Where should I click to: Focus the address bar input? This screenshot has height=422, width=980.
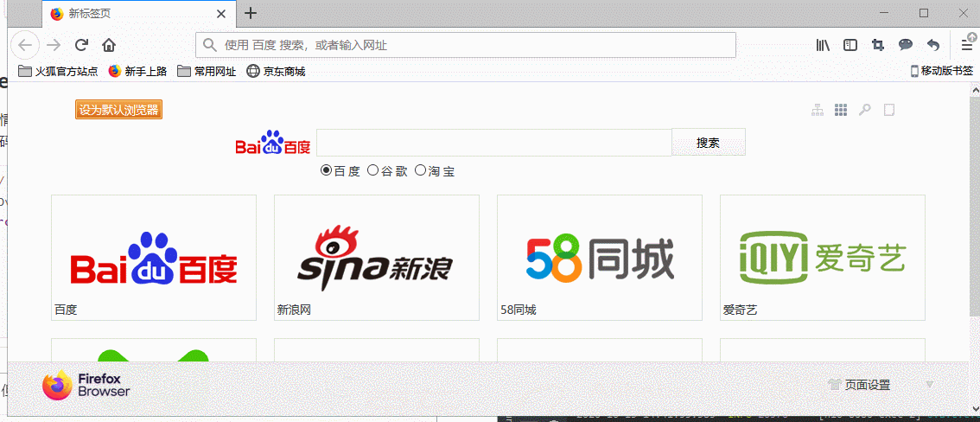coord(466,45)
